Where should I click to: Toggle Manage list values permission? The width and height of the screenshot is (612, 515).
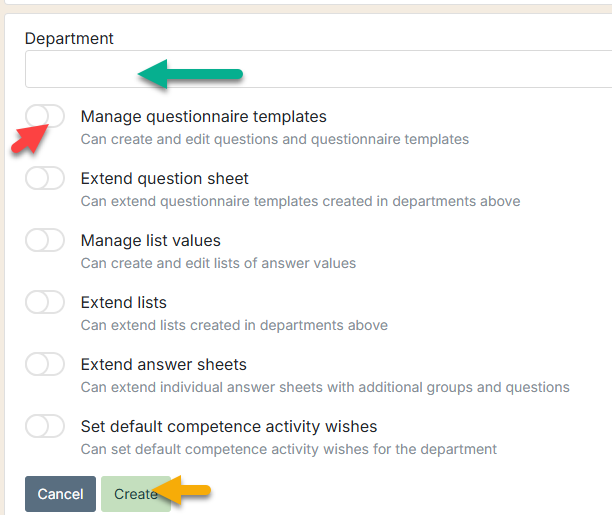(x=45, y=240)
